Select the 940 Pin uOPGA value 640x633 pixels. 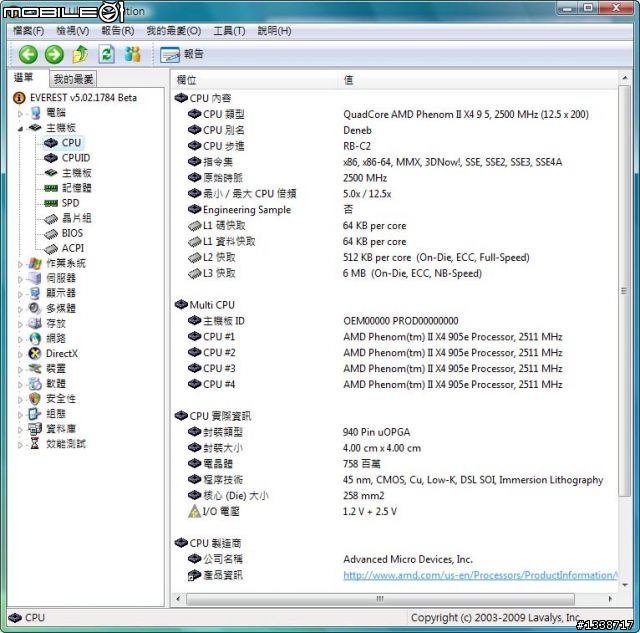376,432
